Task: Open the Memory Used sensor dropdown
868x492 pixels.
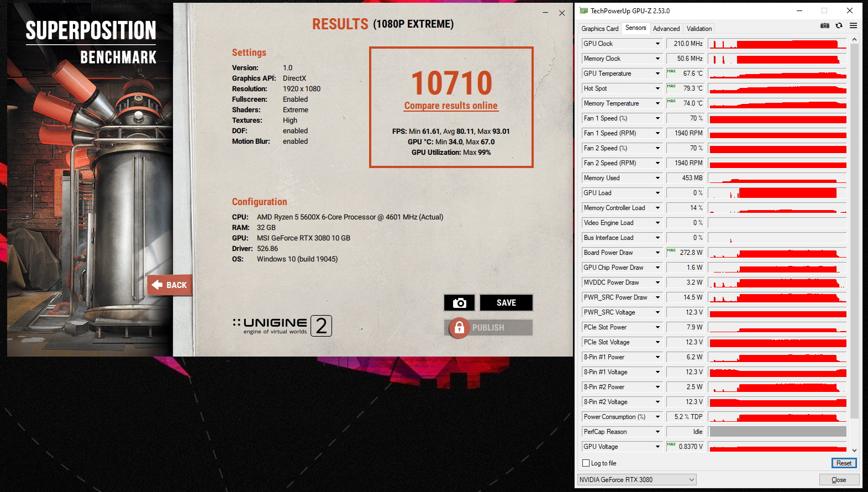Action: point(657,178)
